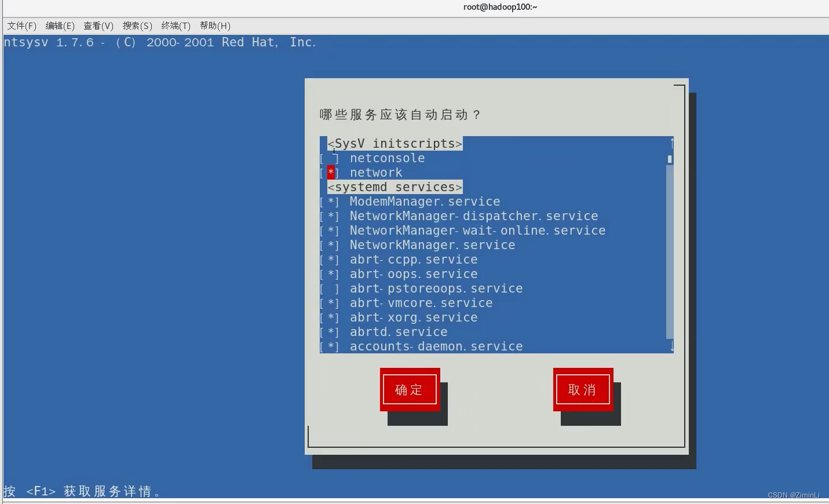The height and width of the screenshot is (504, 829).
Task: Click the service list scrollbar thumb
Action: tap(670, 159)
